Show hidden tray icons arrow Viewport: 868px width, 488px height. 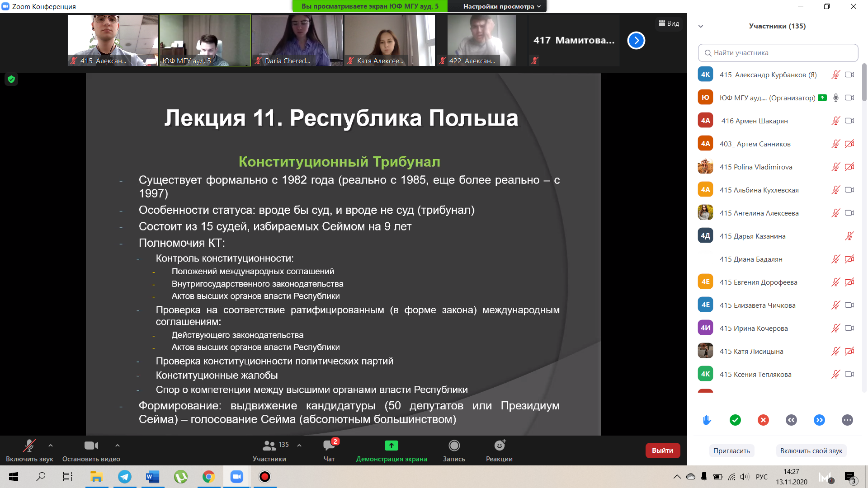[677, 477]
